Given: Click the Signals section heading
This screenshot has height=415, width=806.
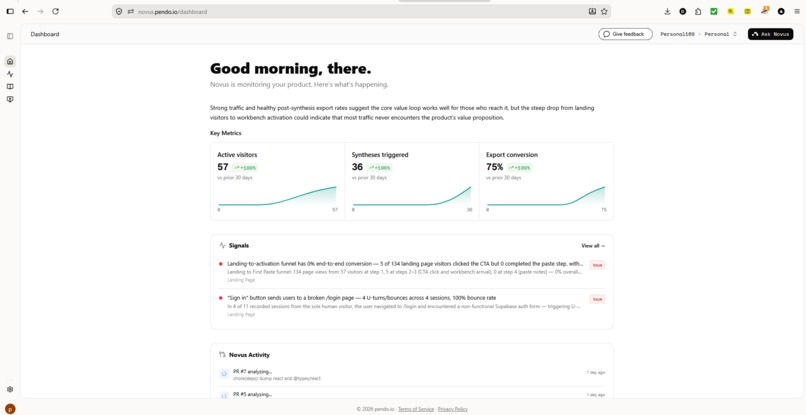Looking at the screenshot, I should [239, 246].
